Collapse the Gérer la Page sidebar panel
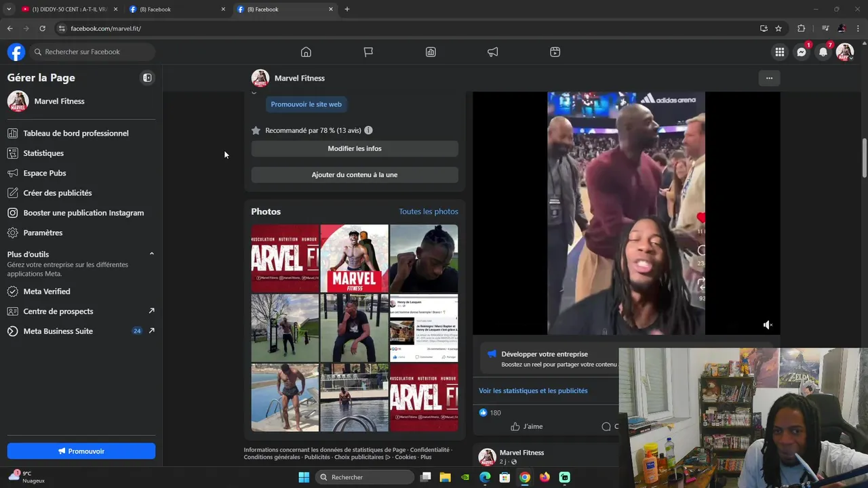This screenshot has width=868, height=488. pyautogui.click(x=147, y=78)
